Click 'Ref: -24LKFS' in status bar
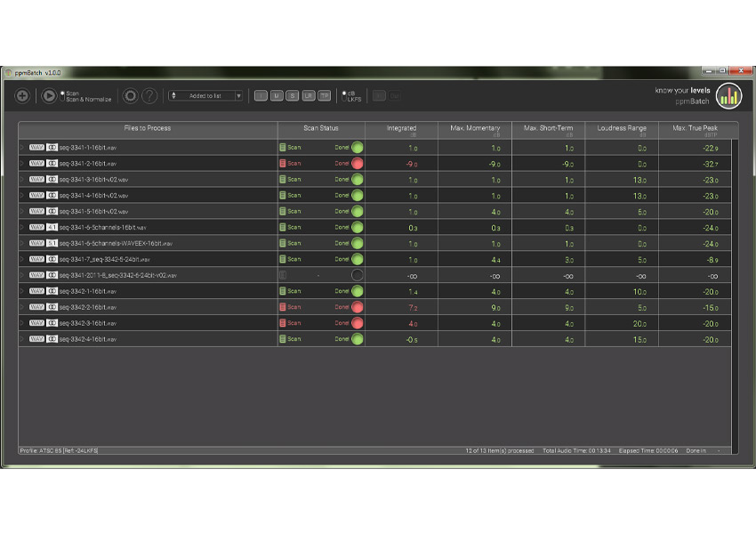 [81, 450]
